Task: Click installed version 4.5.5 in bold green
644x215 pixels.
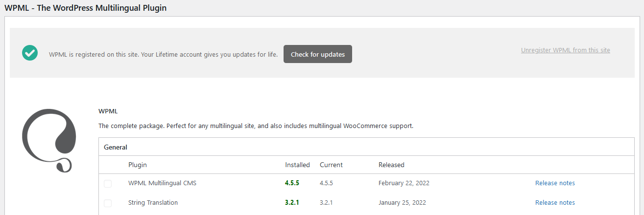Action: pos(292,183)
